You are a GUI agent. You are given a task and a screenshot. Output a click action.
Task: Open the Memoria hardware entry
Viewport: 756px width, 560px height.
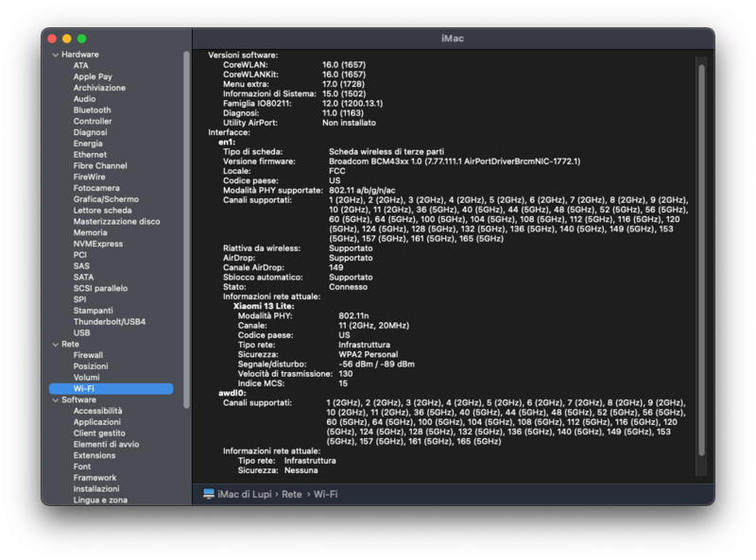coord(90,232)
